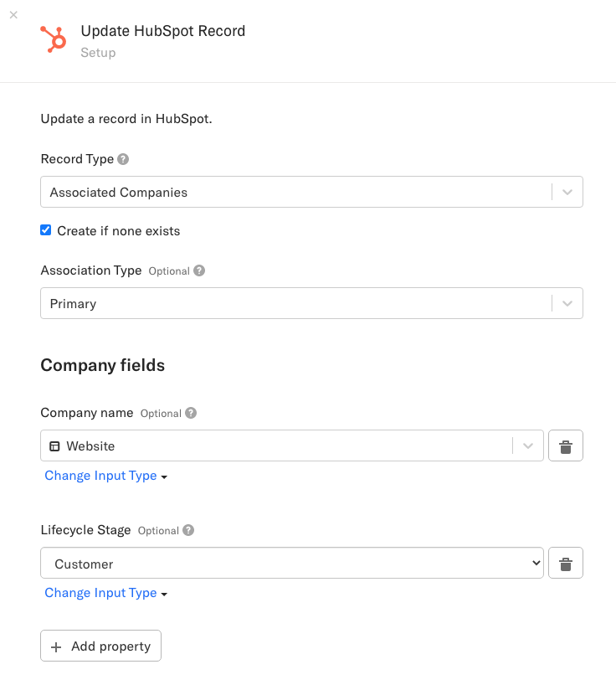Screen dimensions: 616x685
Task: Delete the Company name property
Action: 565,446
